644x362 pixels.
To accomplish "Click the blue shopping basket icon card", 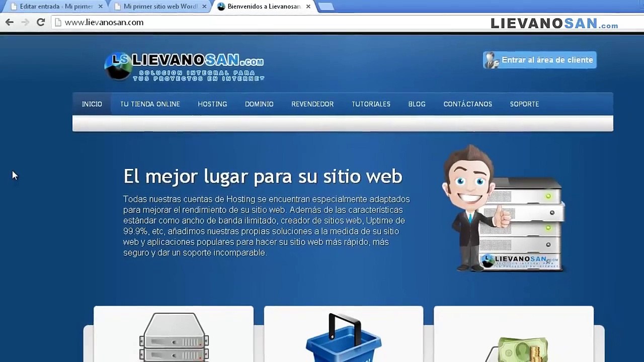I will tap(344, 334).
